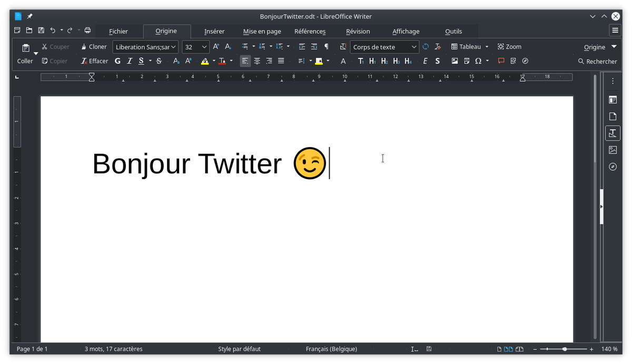Click the Rechercher search button
This screenshot has height=364, width=632.
tap(597, 61)
